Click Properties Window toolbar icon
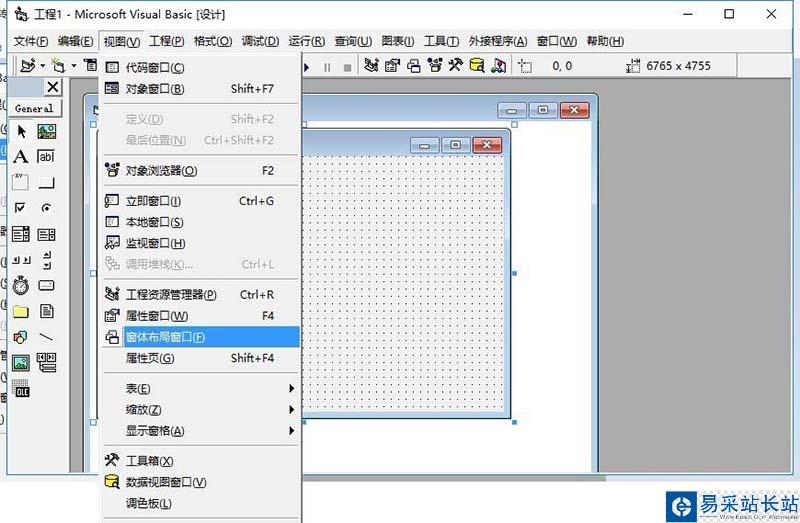This screenshot has width=800, height=523. pyautogui.click(x=392, y=66)
